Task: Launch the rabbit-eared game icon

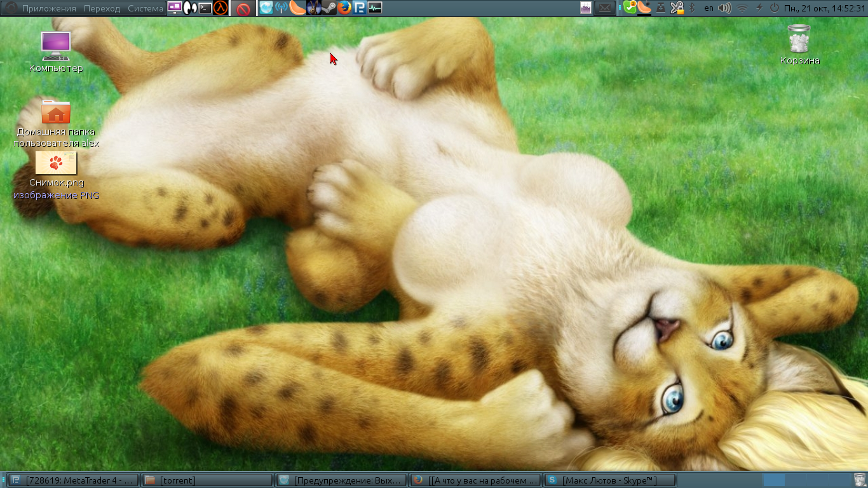Action: pos(313,8)
